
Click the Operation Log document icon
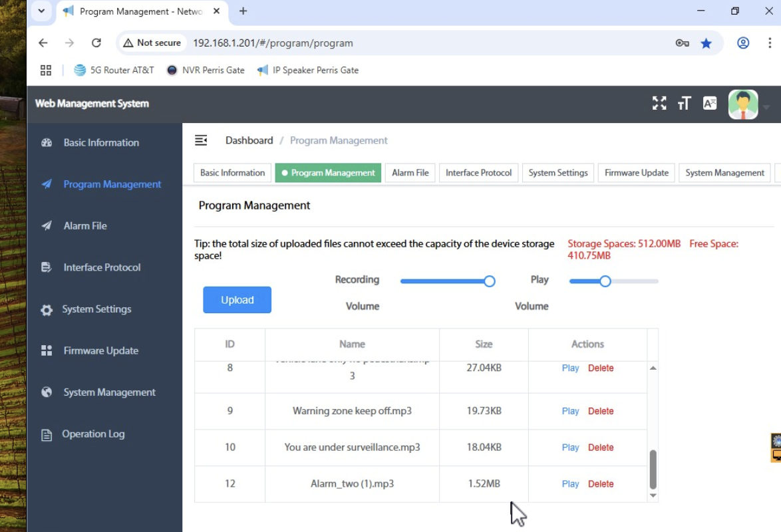(x=47, y=435)
